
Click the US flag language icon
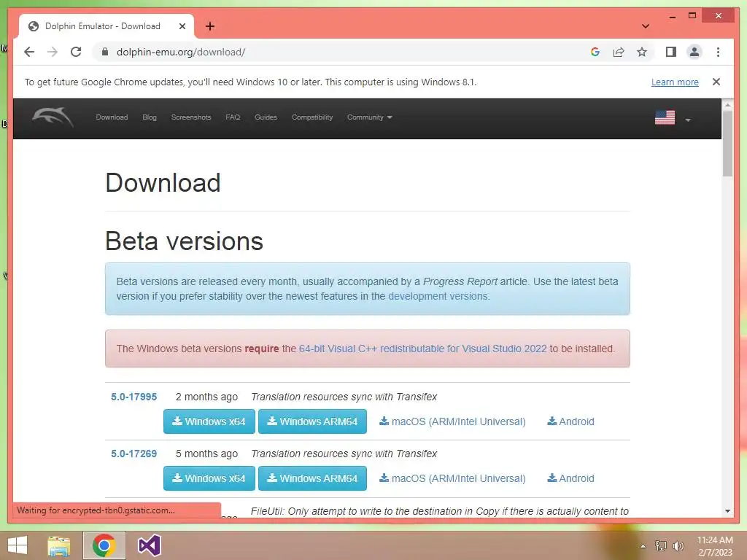(665, 117)
